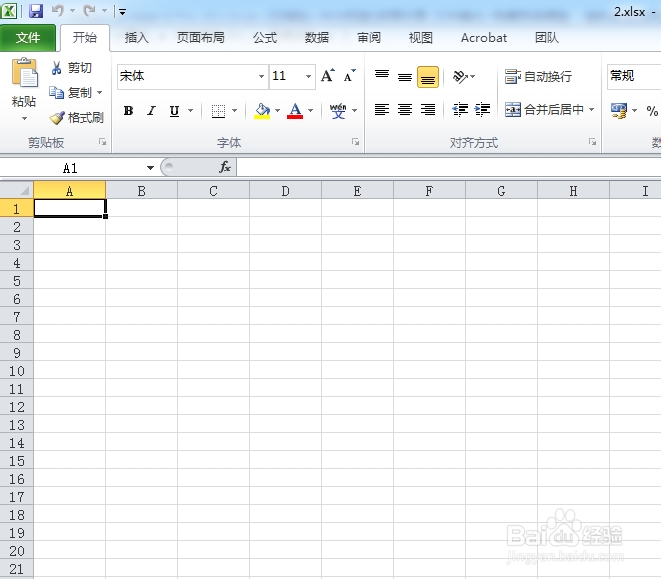The height and width of the screenshot is (579, 661).
Task: Open number format dropdown 常规
Action: [x=634, y=76]
